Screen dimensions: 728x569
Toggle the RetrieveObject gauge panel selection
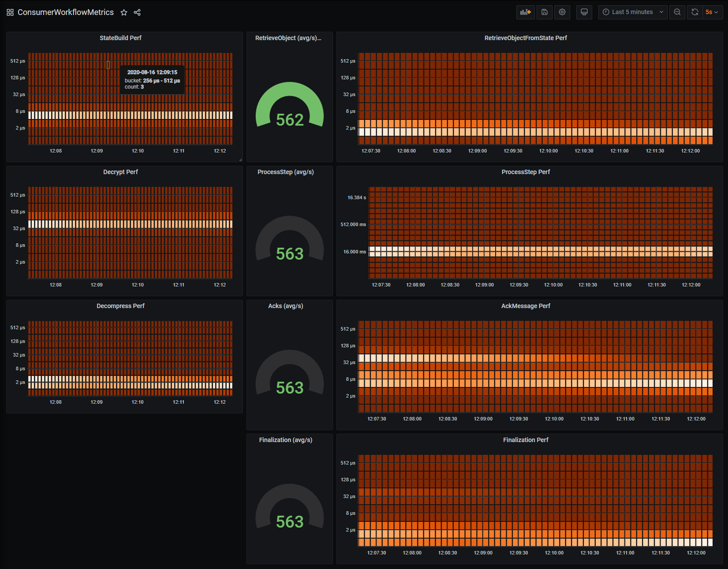(289, 38)
